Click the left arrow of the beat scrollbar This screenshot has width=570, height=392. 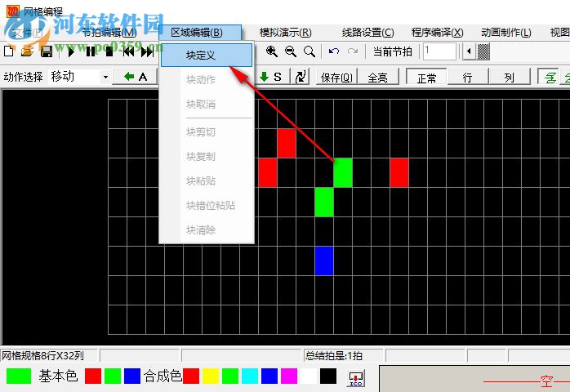point(469,51)
